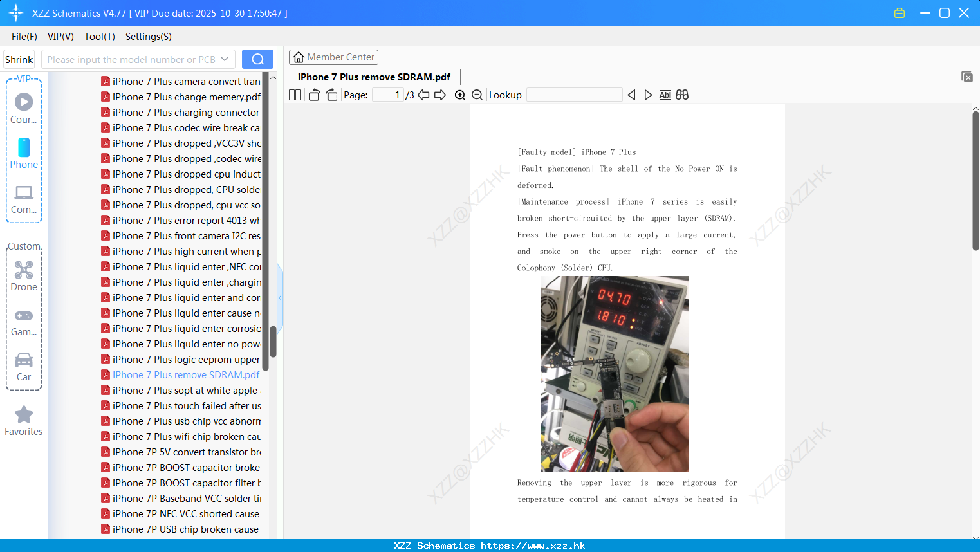Click the binoculars search icon

point(682,95)
